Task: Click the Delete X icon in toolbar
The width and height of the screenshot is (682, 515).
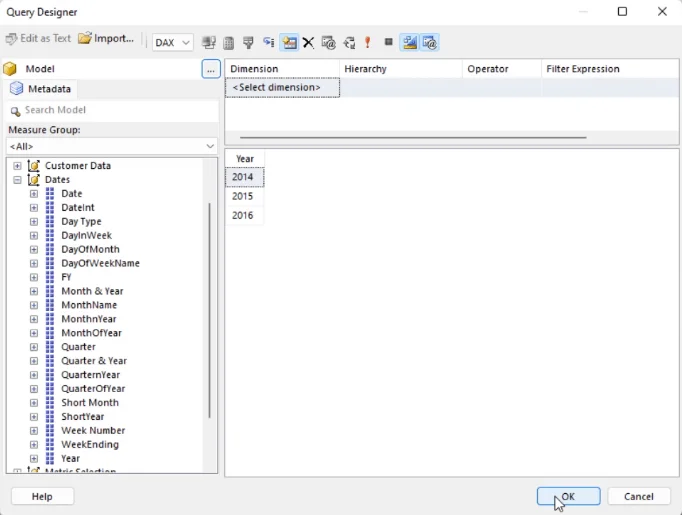Action: 308,43
